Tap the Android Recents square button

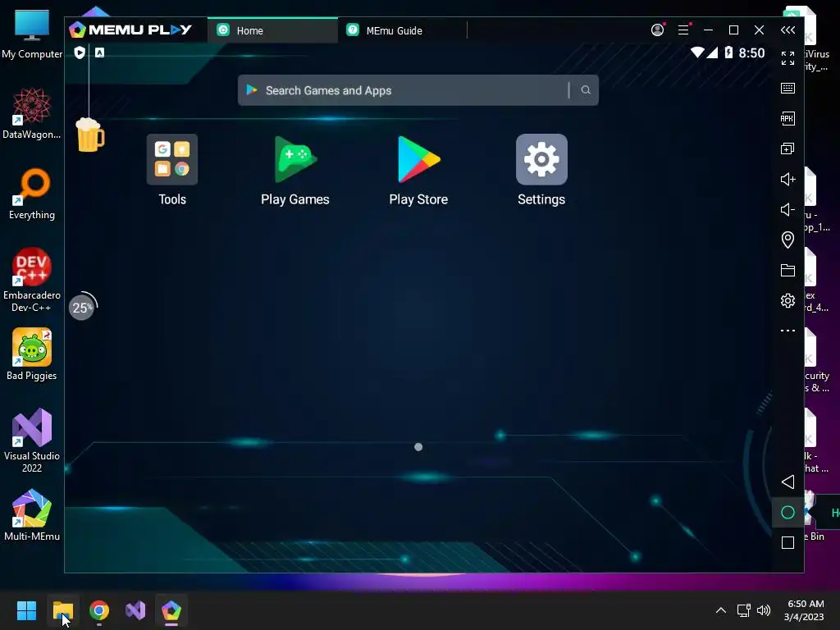tap(787, 543)
